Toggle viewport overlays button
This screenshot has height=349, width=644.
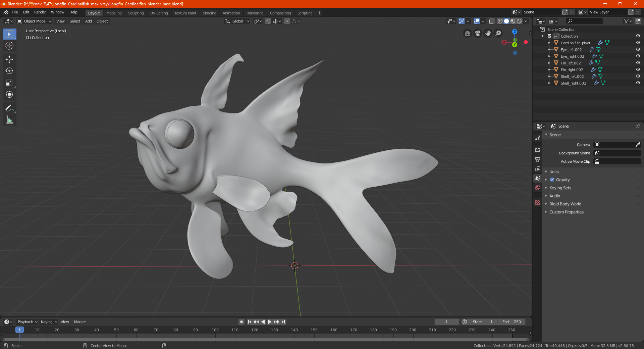(477, 21)
